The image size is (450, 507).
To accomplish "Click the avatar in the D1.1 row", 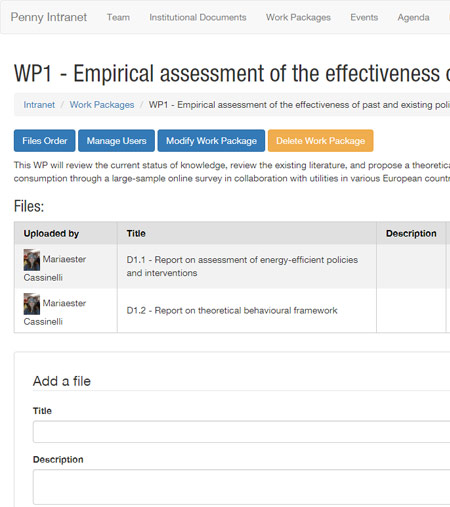I will point(32,260).
